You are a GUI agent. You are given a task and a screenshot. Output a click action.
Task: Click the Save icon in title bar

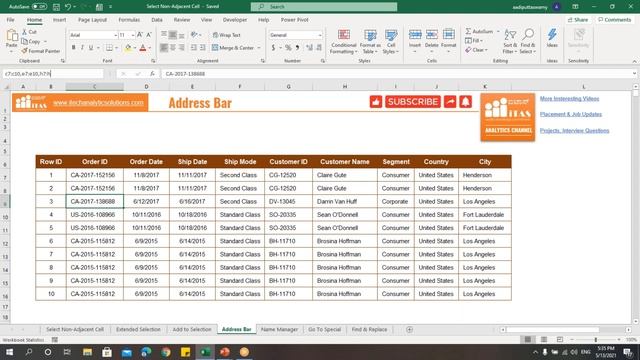[56, 7]
